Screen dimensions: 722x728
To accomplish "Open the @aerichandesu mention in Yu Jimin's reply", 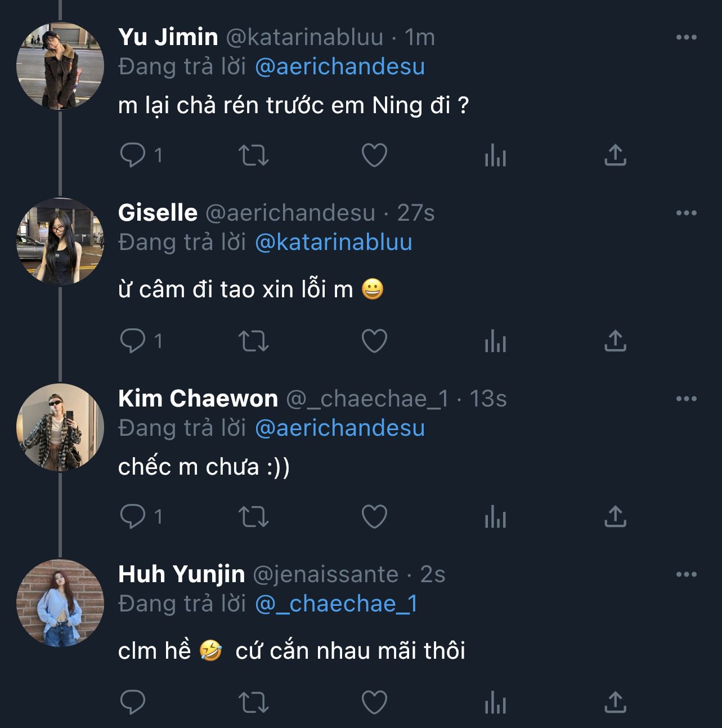I will pos(340,67).
